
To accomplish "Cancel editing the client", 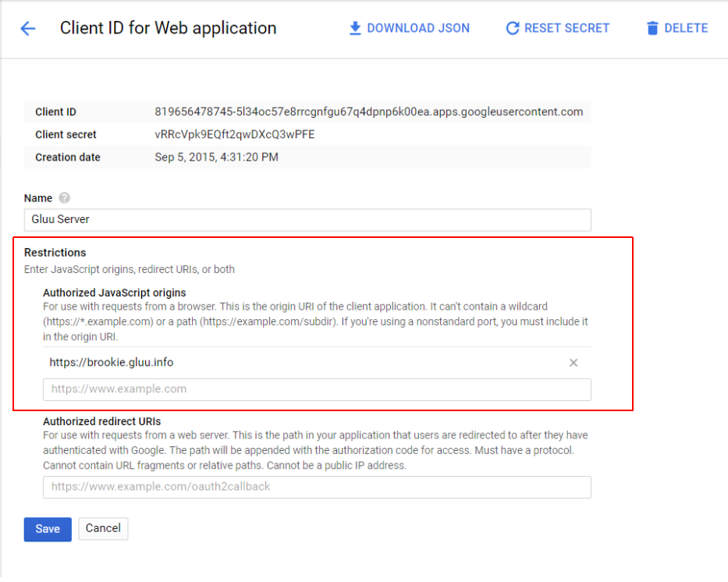I will click(103, 529).
